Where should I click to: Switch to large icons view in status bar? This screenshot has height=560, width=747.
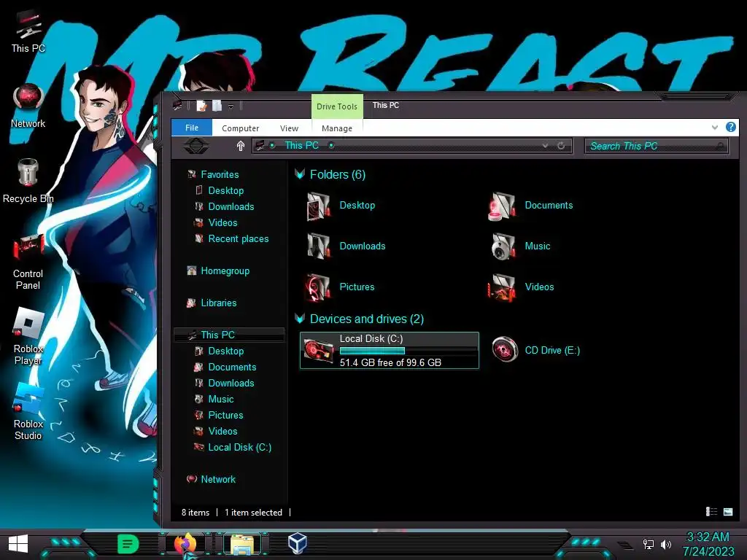click(728, 511)
